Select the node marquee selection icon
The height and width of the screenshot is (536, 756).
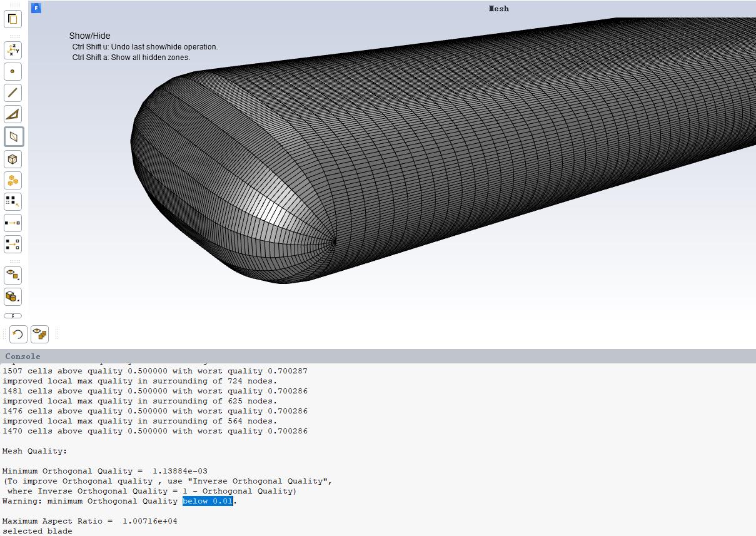pyautogui.click(x=13, y=201)
